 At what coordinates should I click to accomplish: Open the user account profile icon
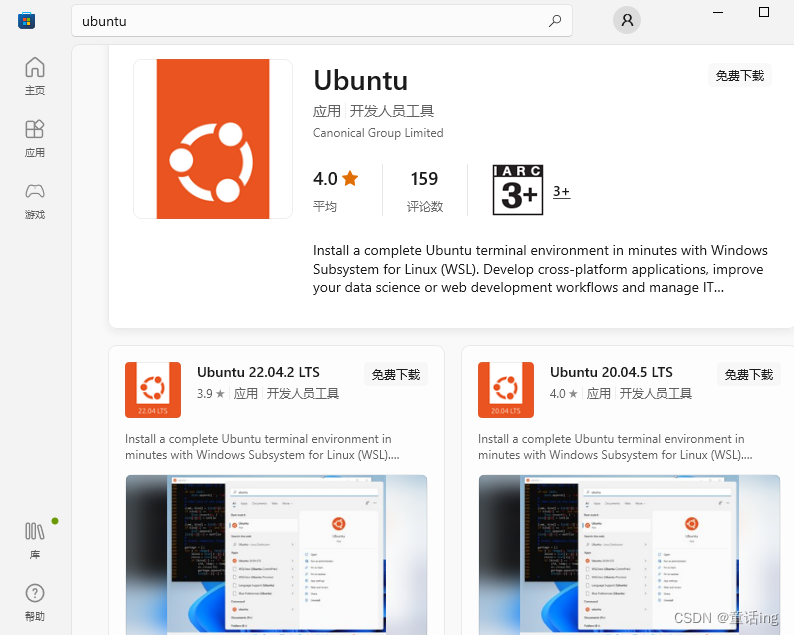point(627,20)
